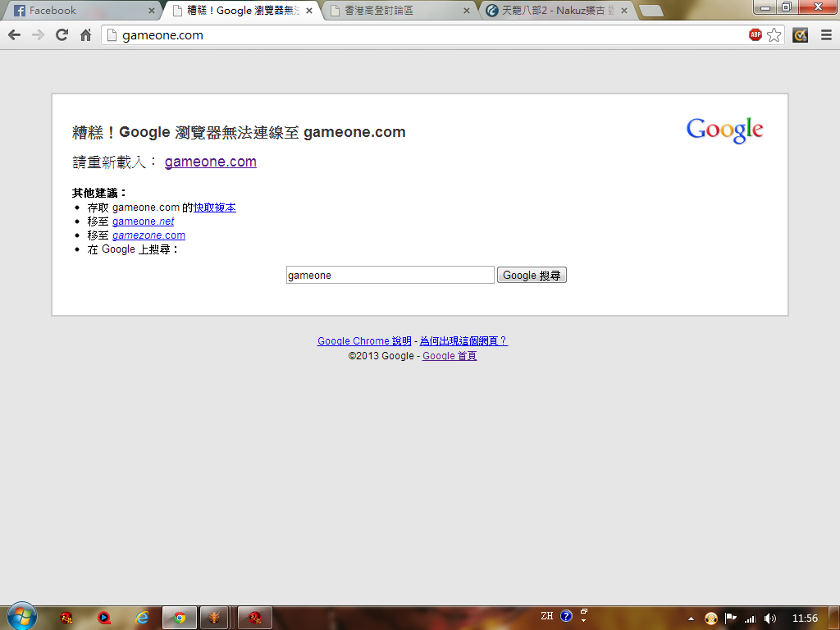Click the ZH language indicator
This screenshot has height=630, width=840.
[547, 616]
